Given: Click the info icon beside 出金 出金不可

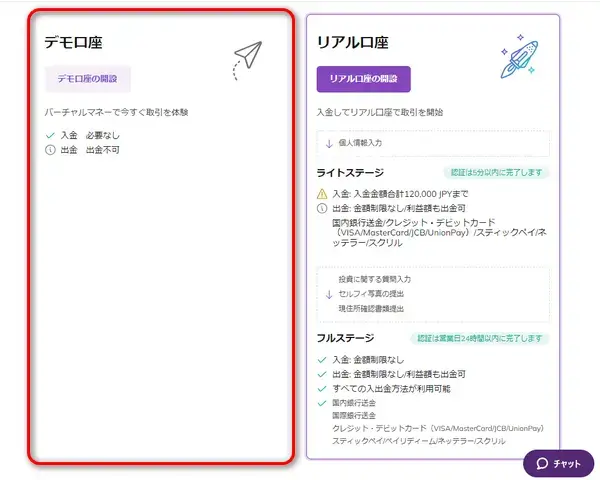Looking at the screenshot, I should (x=50, y=150).
